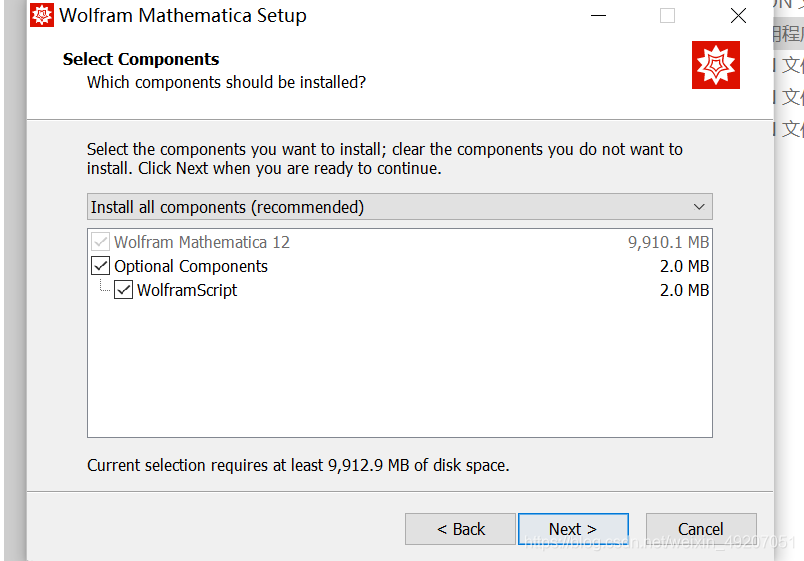This screenshot has width=804, height=561.
Task: Click empty space in components list
Action: [399, 370]
